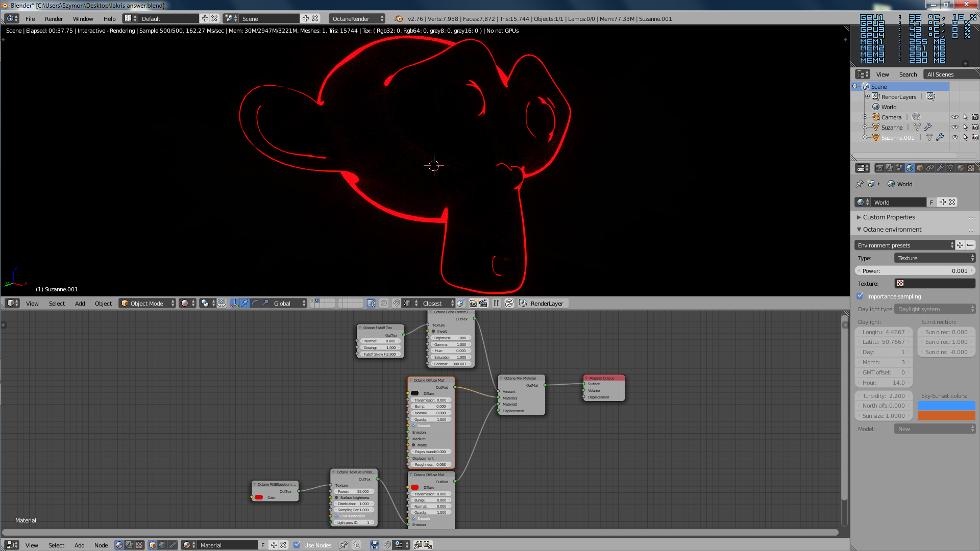Screen dimensions: 980x551
Task: Open the environment Type Texture dropdown
Action: tap(935, 259)
